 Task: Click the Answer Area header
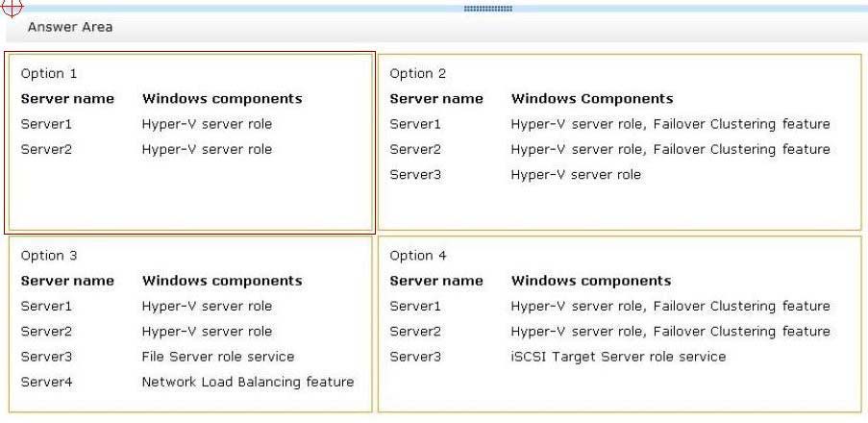tap(70, 27)
